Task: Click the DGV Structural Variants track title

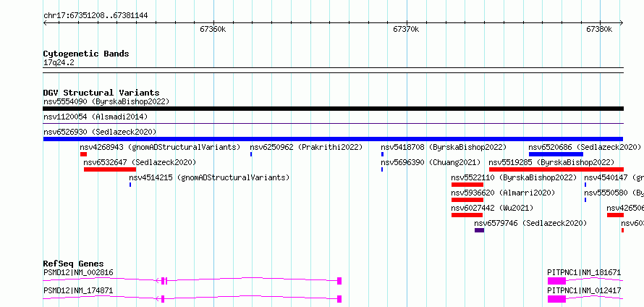Action: point(101,93)
